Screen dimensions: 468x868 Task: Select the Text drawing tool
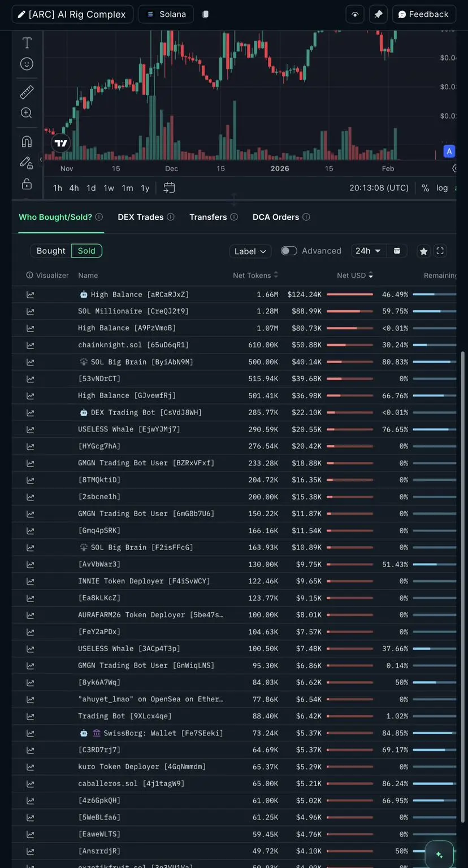[27, 43]
